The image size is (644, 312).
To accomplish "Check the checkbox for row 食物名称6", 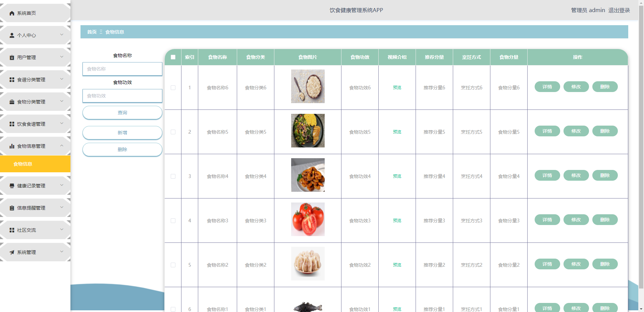I will [173, 88].
